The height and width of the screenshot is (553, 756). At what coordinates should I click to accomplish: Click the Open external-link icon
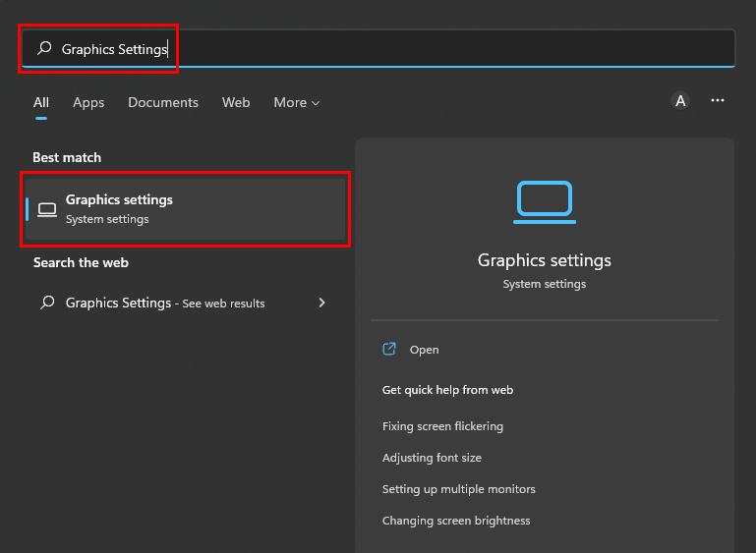(x=389, y=349)
